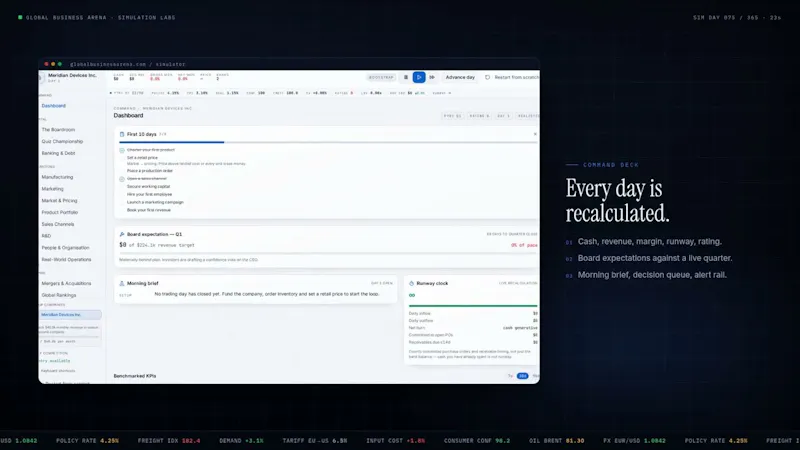Go to Marketing section
This screenshot has height=450, width=800.
tap(53, 189)
